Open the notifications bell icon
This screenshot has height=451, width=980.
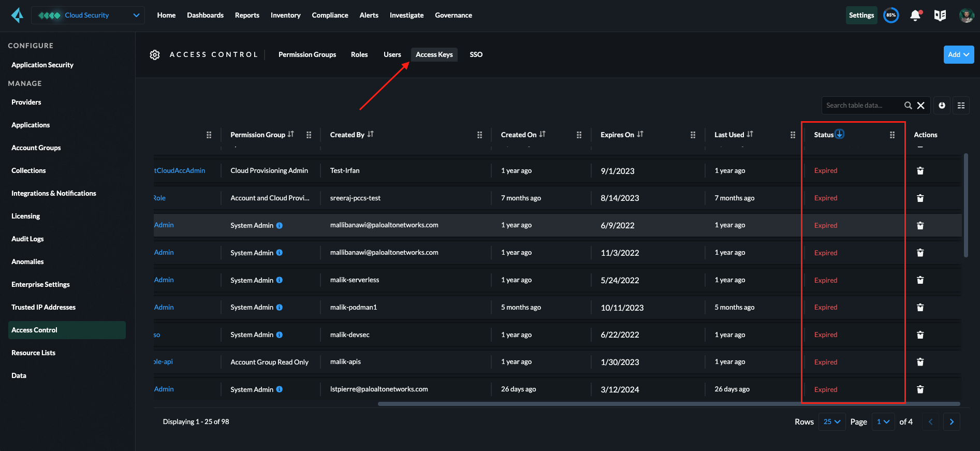tap(915, 15)
